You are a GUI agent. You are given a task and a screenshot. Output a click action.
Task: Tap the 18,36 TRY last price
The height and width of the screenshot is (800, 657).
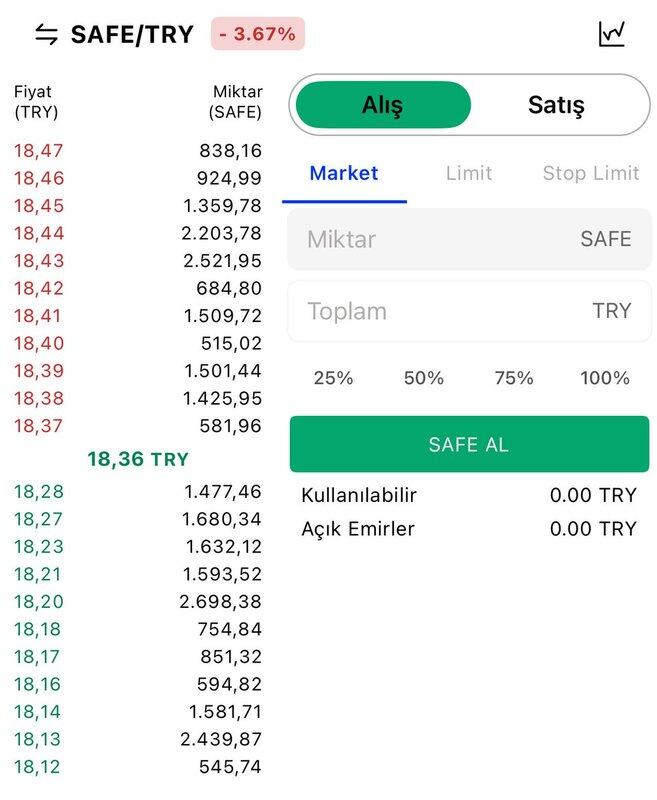137,460
